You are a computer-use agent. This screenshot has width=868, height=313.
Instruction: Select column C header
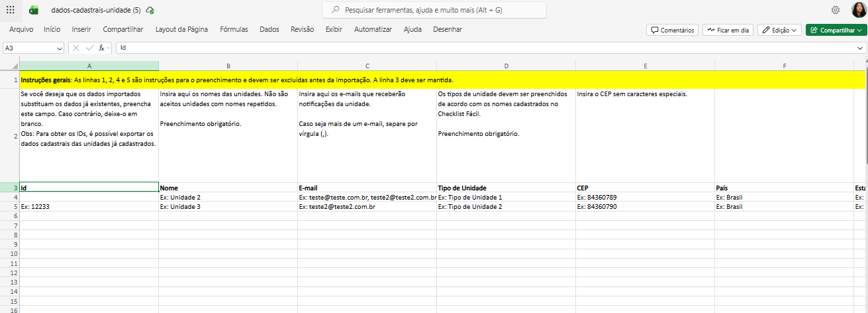(367, 66)
